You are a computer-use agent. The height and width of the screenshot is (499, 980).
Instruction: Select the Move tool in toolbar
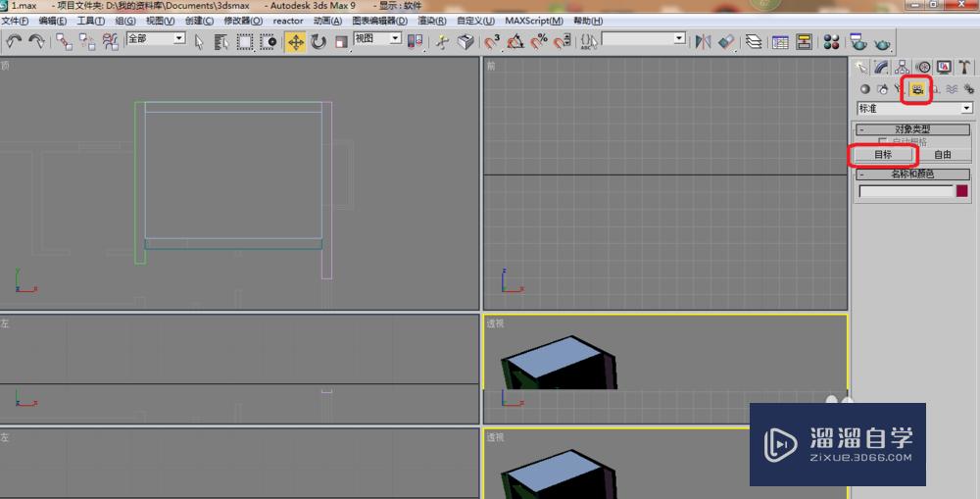[x=295, y=41]
